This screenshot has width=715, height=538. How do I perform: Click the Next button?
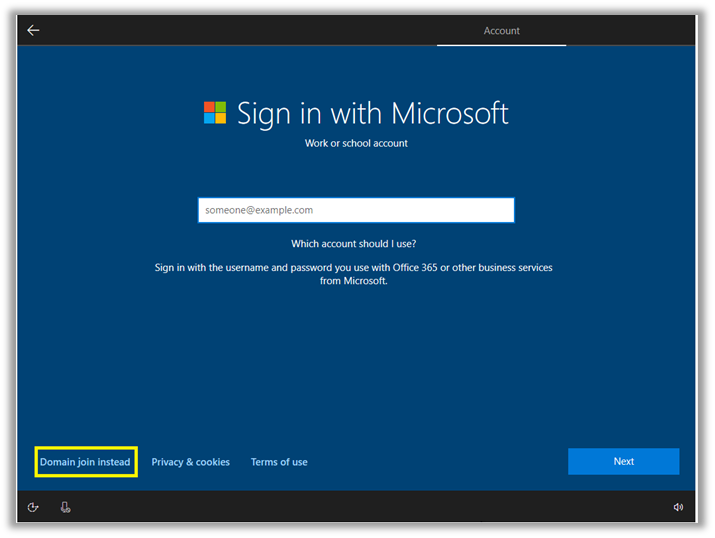[623, 461]
